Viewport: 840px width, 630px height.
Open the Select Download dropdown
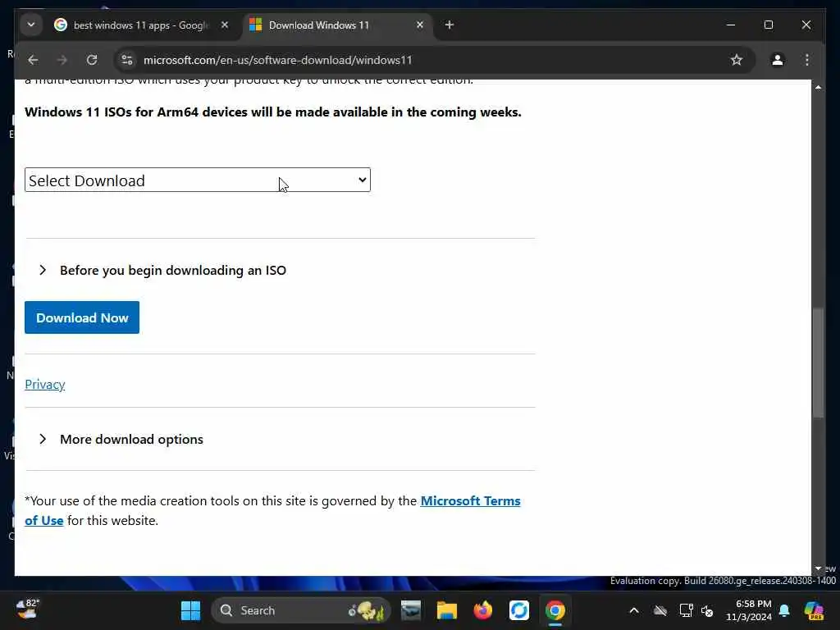tap(197, 180)
